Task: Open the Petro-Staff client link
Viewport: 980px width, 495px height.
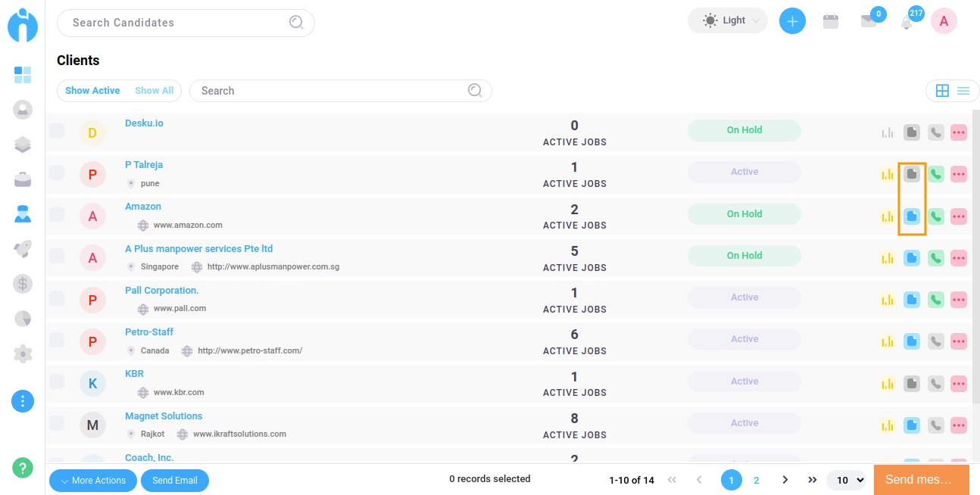Action: click(149, 332)
